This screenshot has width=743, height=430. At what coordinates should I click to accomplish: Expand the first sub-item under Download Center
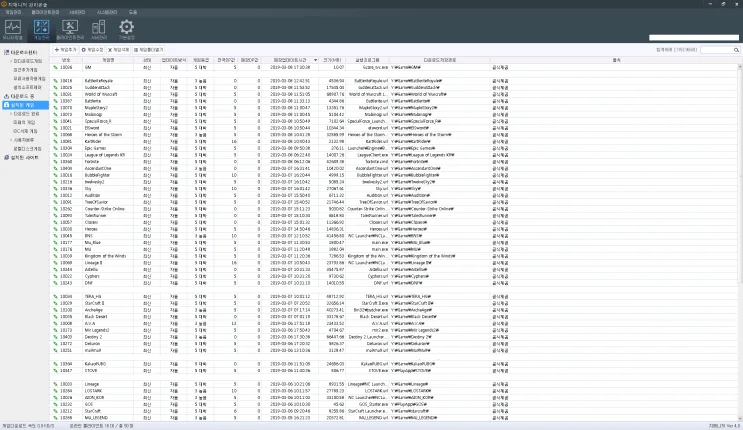(11, 61)
